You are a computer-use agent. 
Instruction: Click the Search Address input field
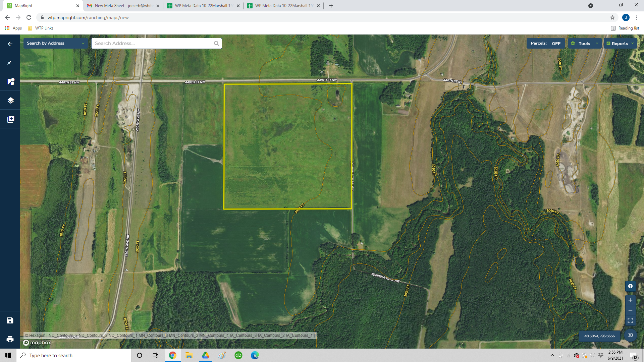click(x=153, y=43)
